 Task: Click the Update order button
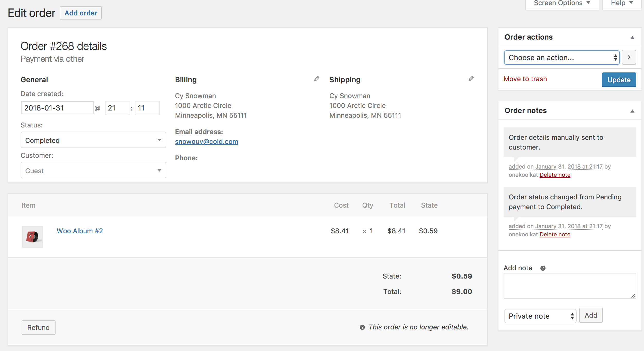(619, 80)
